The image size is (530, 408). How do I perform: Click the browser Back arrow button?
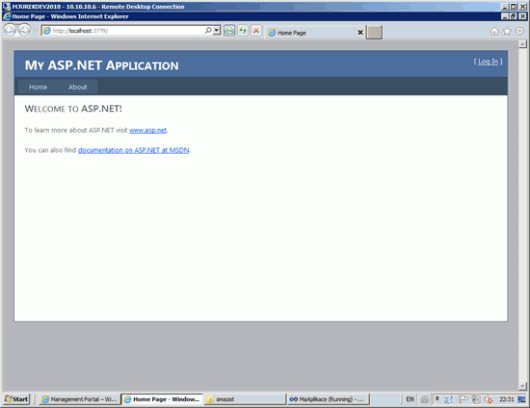coord(10,31)
